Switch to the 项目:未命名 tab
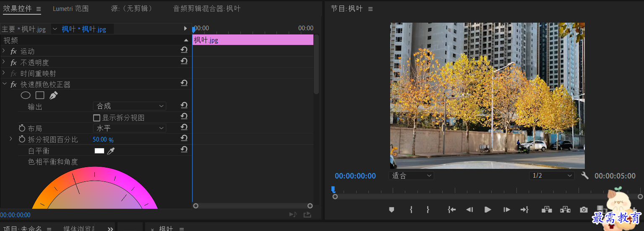 (22, 228)
